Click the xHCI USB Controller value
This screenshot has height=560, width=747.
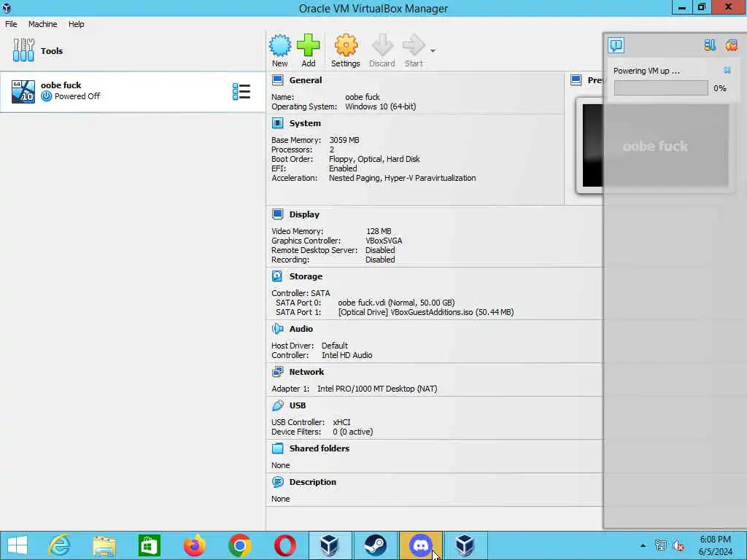341,422
